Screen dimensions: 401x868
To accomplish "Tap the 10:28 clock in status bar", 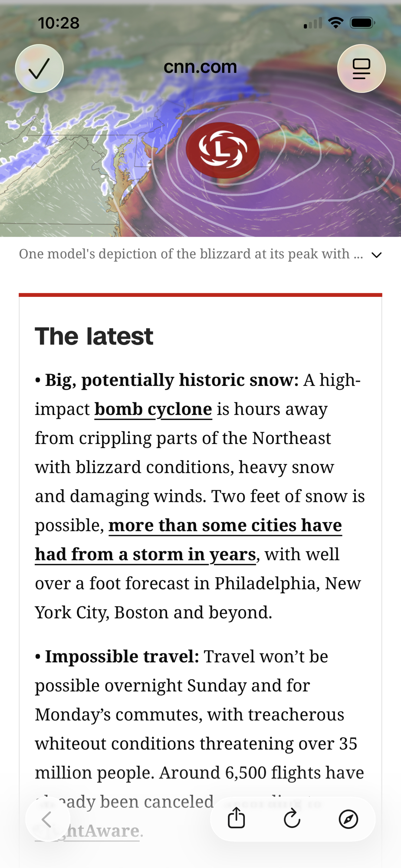I will tap(59, 23).
